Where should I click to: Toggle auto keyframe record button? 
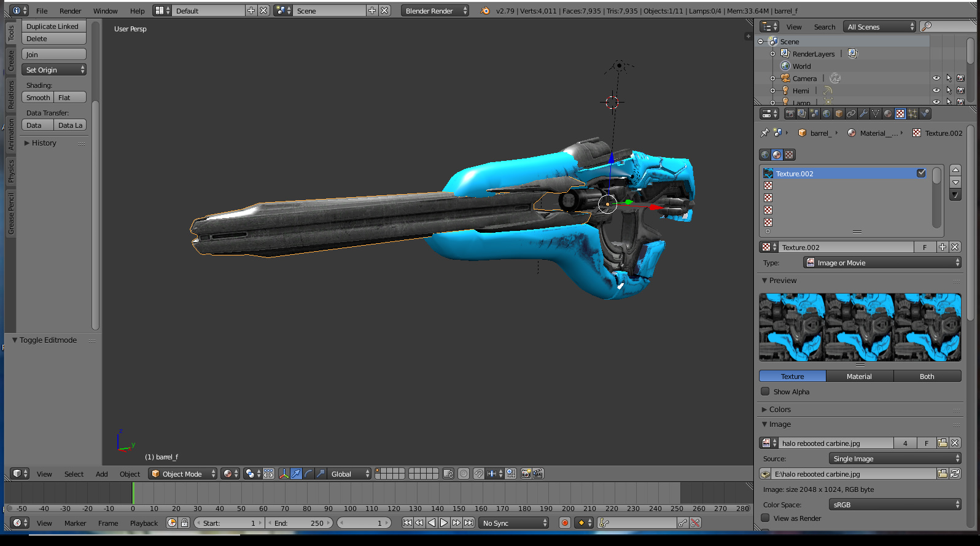[565, 523]
